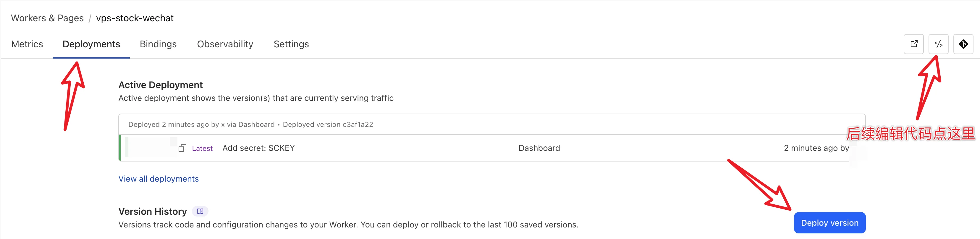
Task: Navigate to Workers & Pages breadcrumb
Action: coord(47,18)
